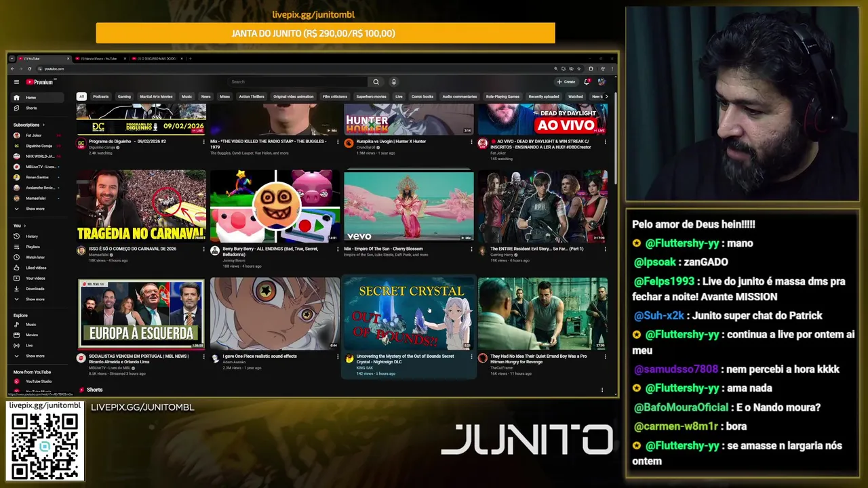Open the site information icon beside youtube.com
Viewport: 868px width, 488px height.
[x=40, y=69]
